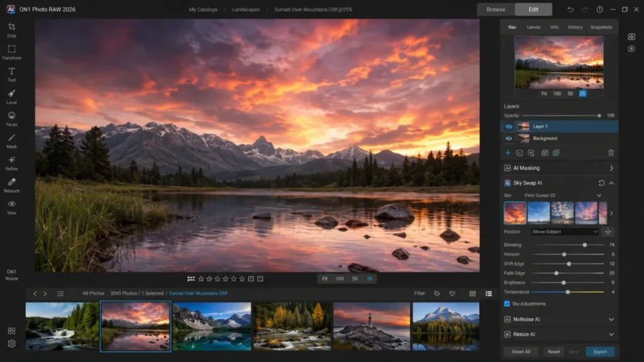This screenshot has height=362, width=644.
Task: Open the waterfall photo in the filmstrip
Action: (62, 327)
